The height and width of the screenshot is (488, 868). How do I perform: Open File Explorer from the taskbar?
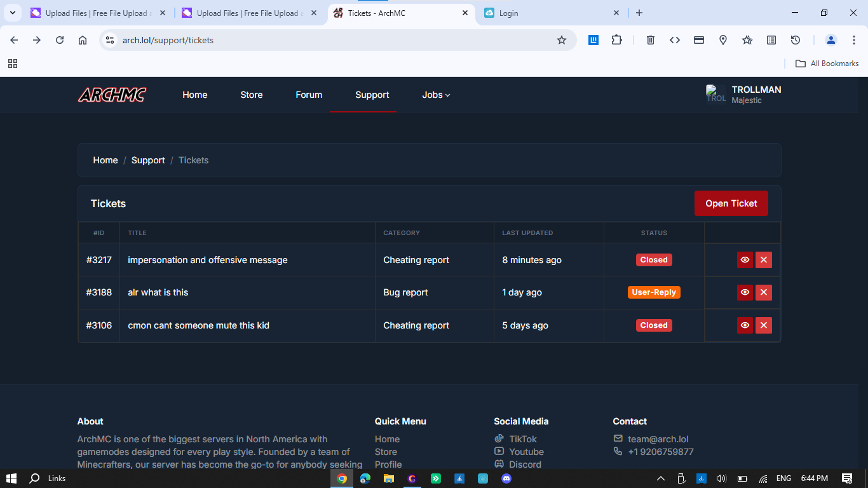pyautogui.click(x=388, y=478)
